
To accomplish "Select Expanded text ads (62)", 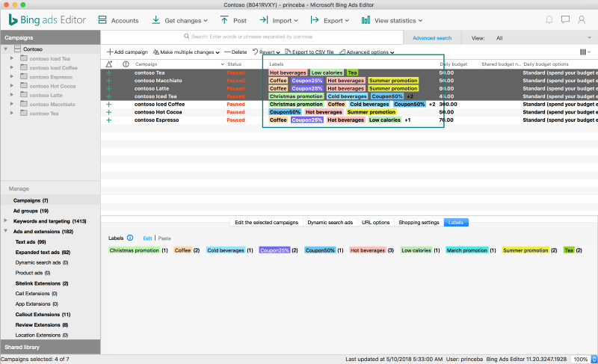I will coord(43,253).
